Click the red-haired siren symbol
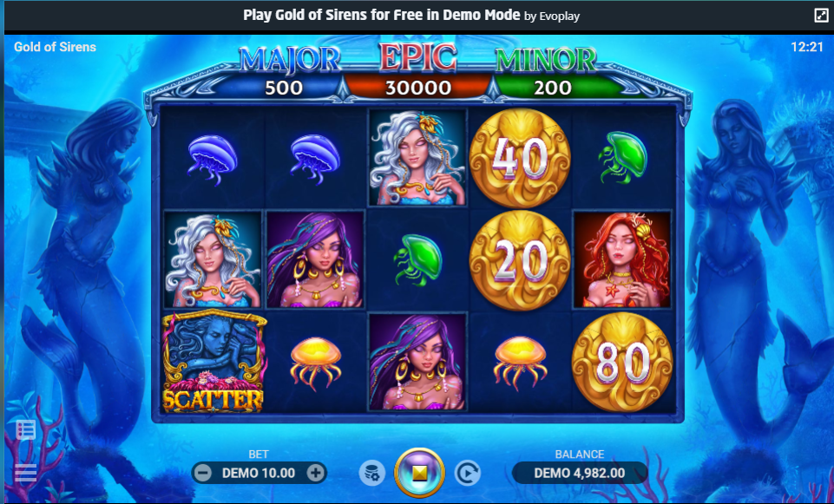 (x=622, y=259)
